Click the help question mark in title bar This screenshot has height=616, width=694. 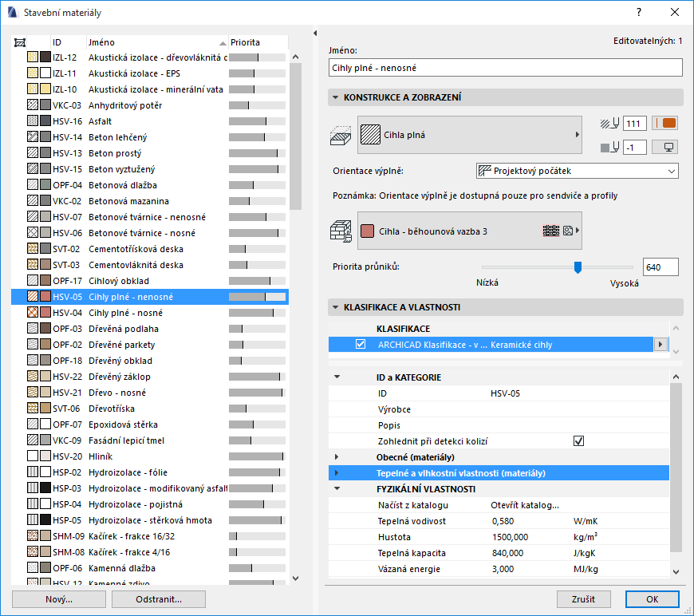639,13
